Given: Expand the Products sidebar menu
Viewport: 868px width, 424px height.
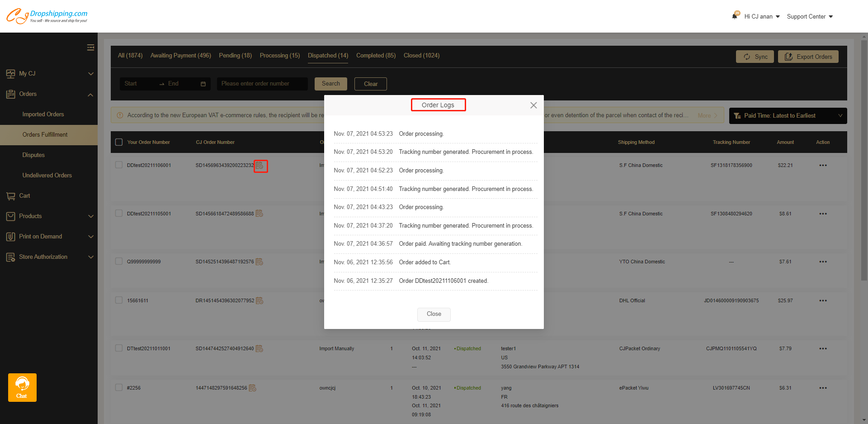Looking at the screenshot, I should tap(49, 216).
